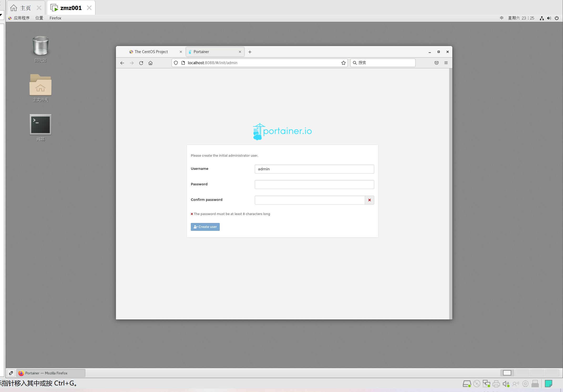Open a new browser tab
The width and height of the screenshot is (563, 392).
250,52
